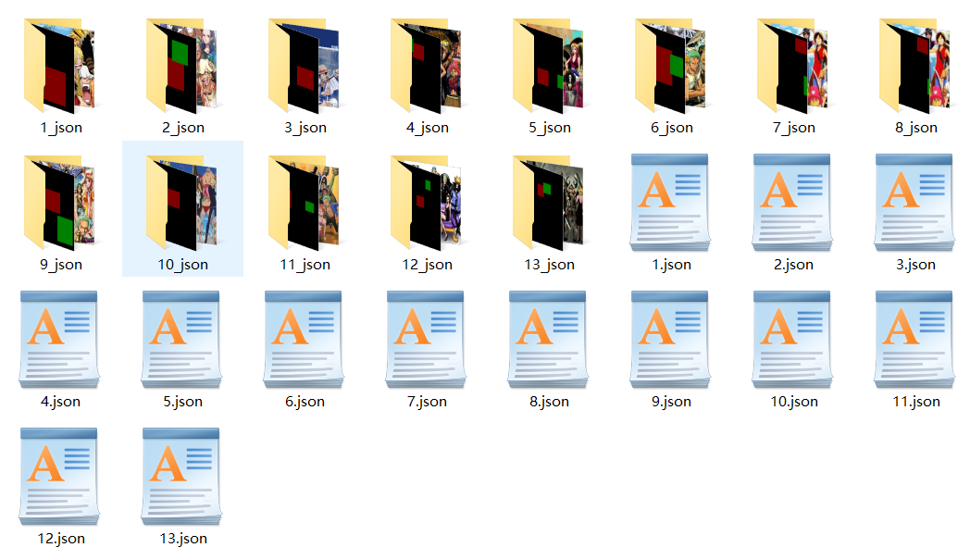Screen dimensions: 970x560
Task: Click the highlighted 10_json folder icon
Action: pos(182,203)
